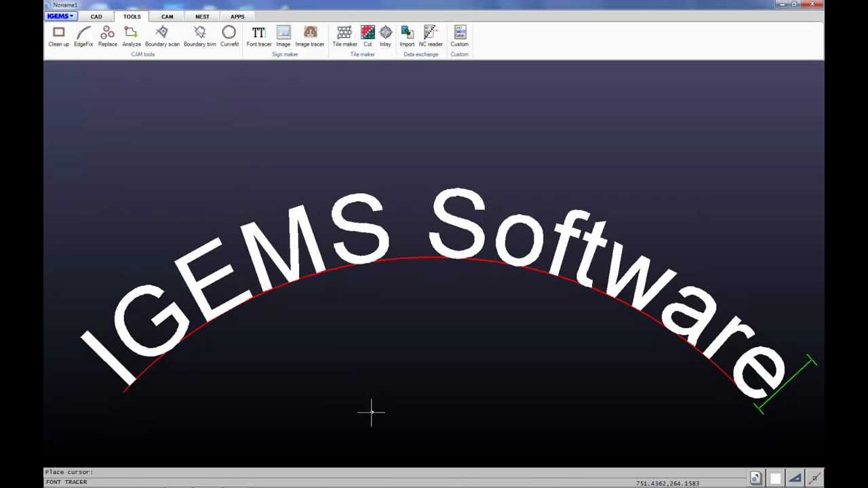Open the CAM ribbon tab
This screenshot has height=488, width=868.
[167, 16]
